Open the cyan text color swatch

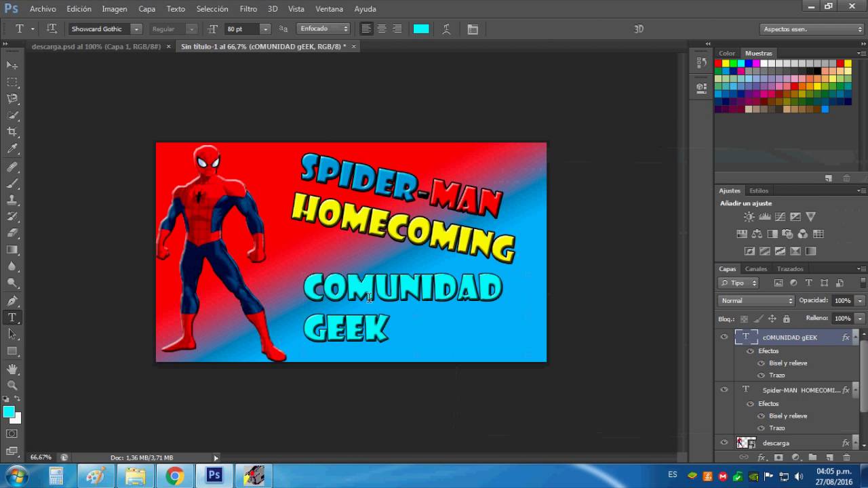click(x=421, y=29)
